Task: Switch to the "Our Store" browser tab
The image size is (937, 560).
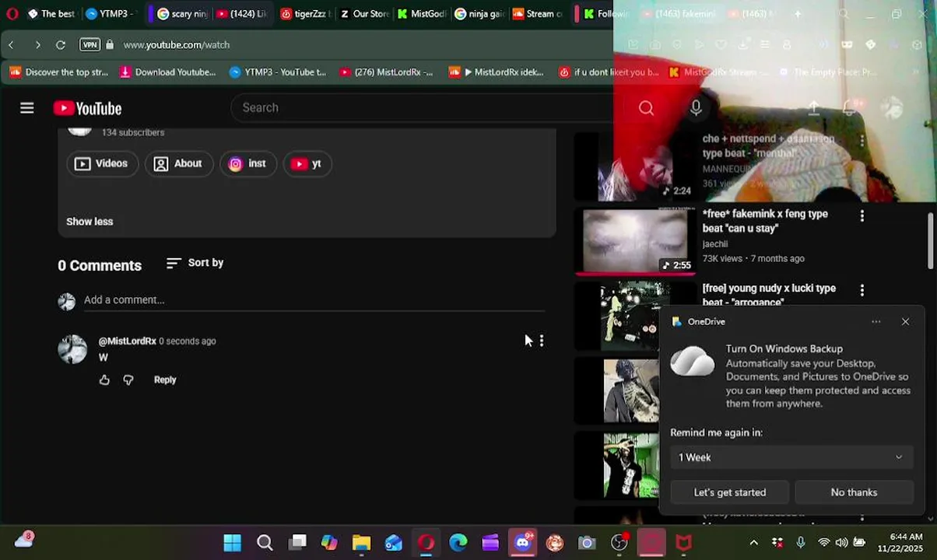Action: click(x=363, y=13)
